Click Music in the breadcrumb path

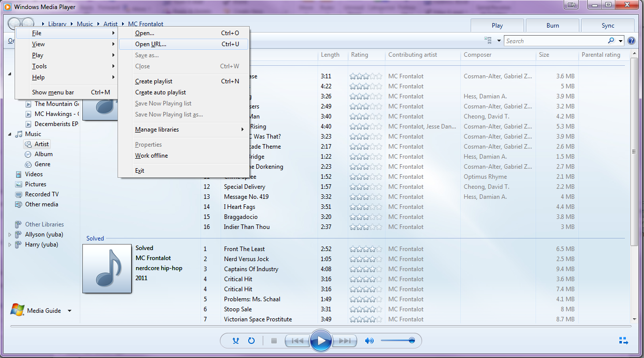pyautogui.click(x=85, y=24)
